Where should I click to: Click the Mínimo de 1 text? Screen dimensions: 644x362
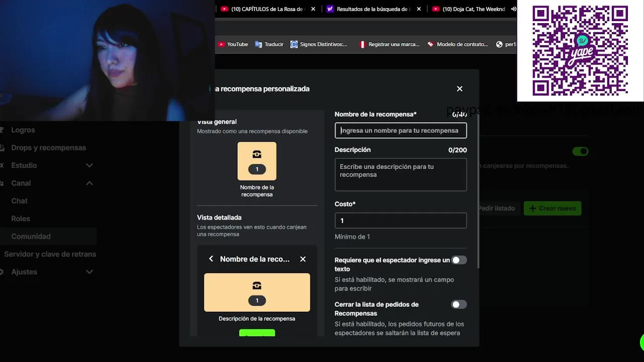(352, 237)
